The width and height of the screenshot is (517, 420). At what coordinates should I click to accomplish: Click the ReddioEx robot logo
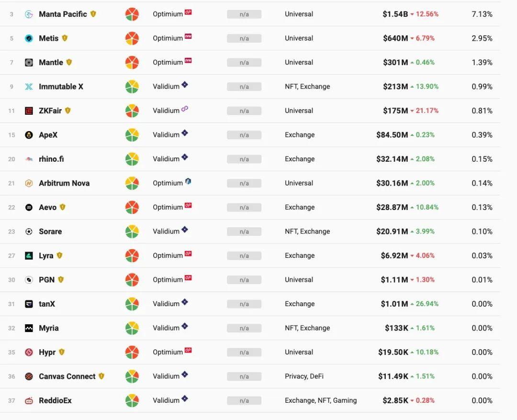coord(29,401)
